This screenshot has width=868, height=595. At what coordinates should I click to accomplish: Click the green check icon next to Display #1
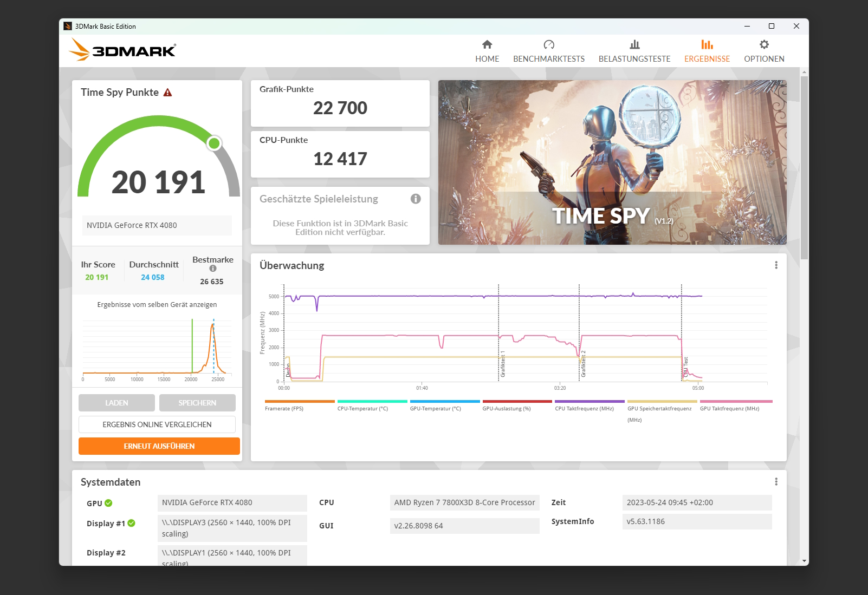click(131, 523)
